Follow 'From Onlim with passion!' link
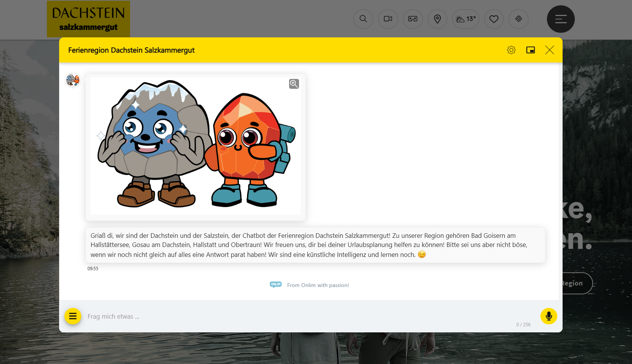 (x=318, y=285)
